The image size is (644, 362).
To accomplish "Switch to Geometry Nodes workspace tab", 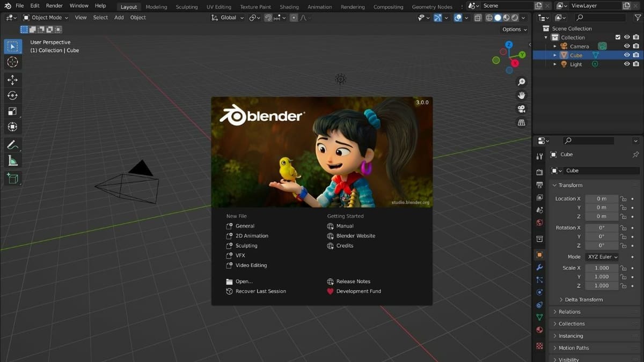I will pos(432,7).
